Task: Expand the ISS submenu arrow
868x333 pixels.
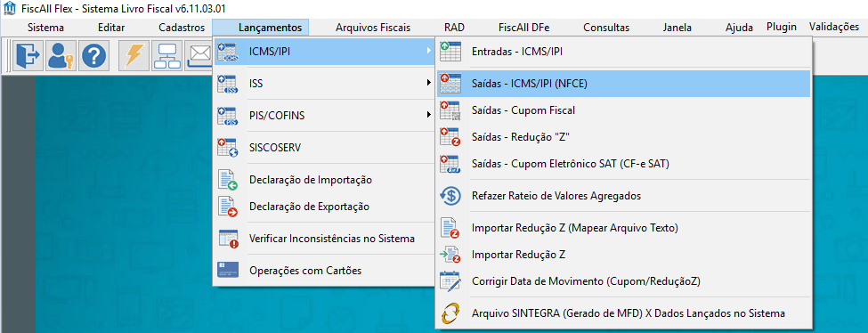Action: (428, 84)
